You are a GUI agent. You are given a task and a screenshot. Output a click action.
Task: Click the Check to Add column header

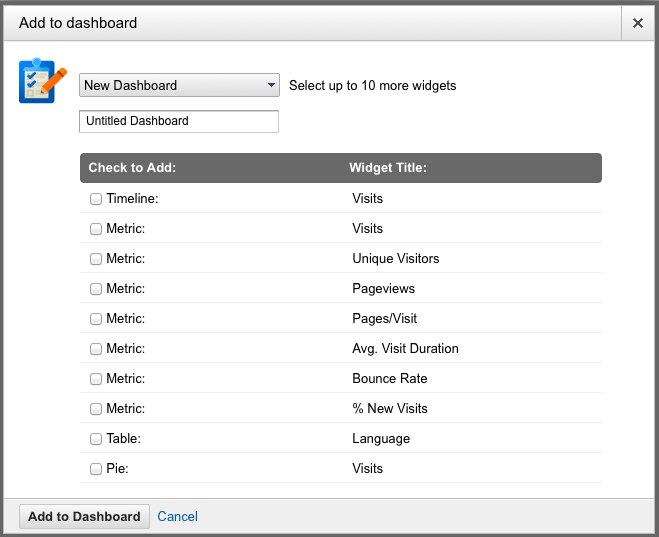(x=132, y=168)
